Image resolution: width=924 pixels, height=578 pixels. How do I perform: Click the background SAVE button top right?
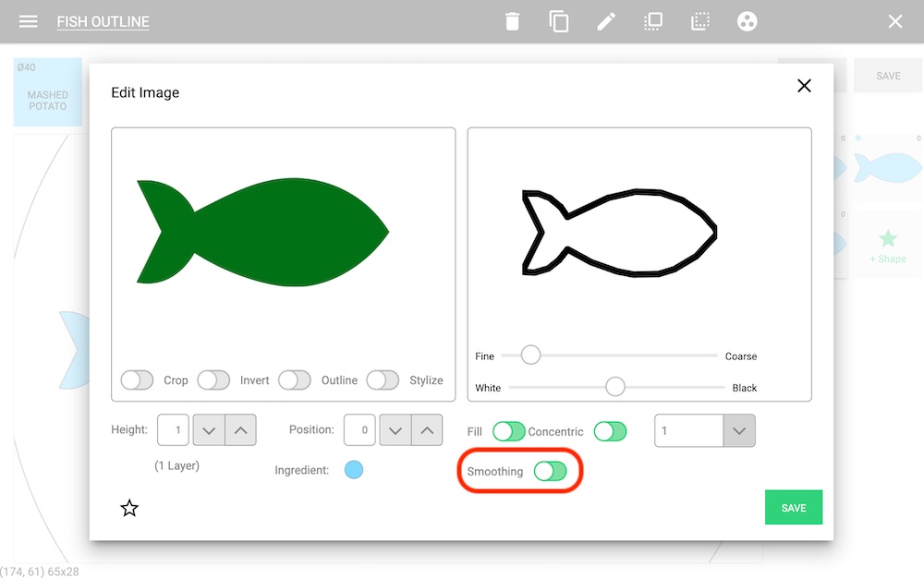tap(888, 76)
